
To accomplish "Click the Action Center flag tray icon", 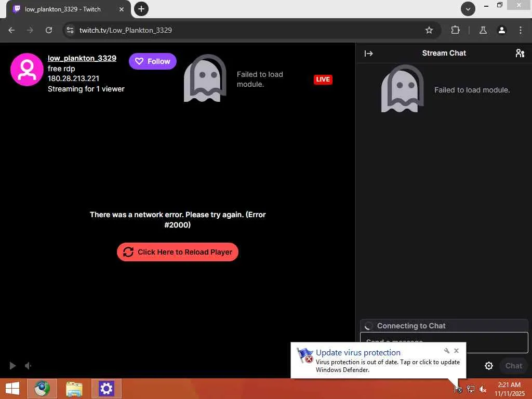I will pyautogui.click(x=458, y=389).
